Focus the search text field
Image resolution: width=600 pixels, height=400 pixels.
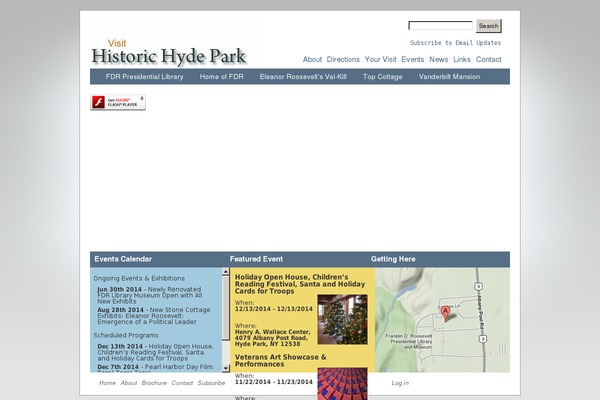440,26
